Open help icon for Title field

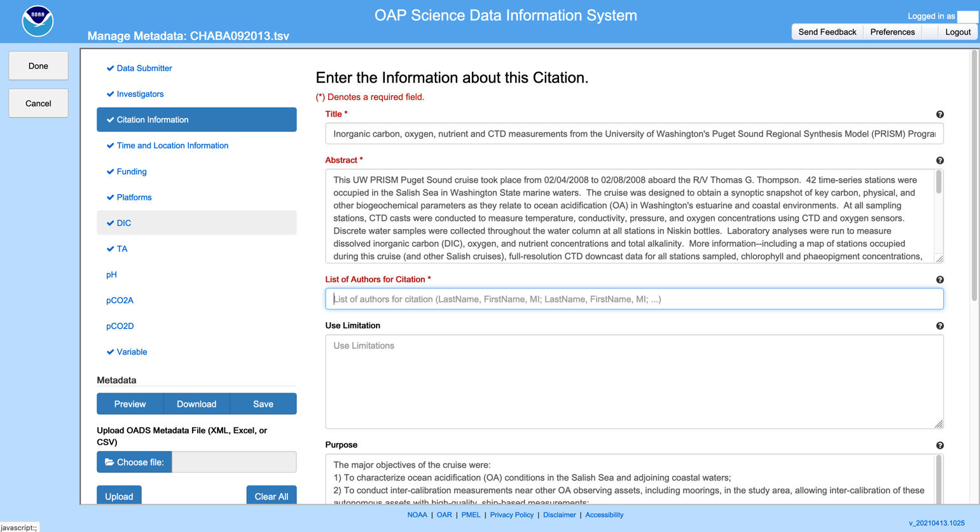(x=939, y=115)
